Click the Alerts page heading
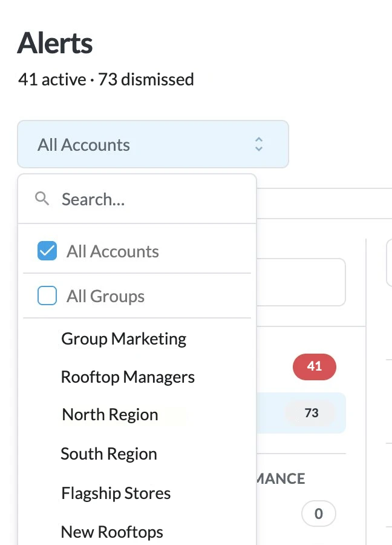Viewport: 392px width, 545px height. (x=55, y=43)
